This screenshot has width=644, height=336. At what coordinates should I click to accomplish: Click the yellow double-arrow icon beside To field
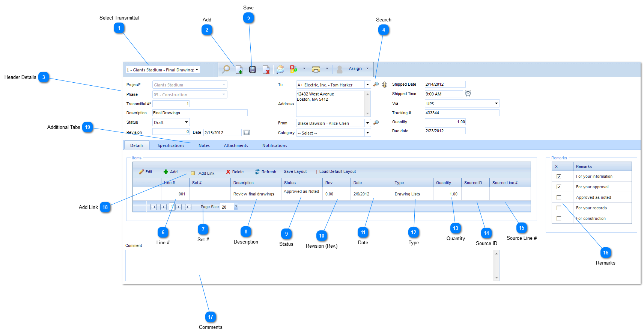point(384,85)
